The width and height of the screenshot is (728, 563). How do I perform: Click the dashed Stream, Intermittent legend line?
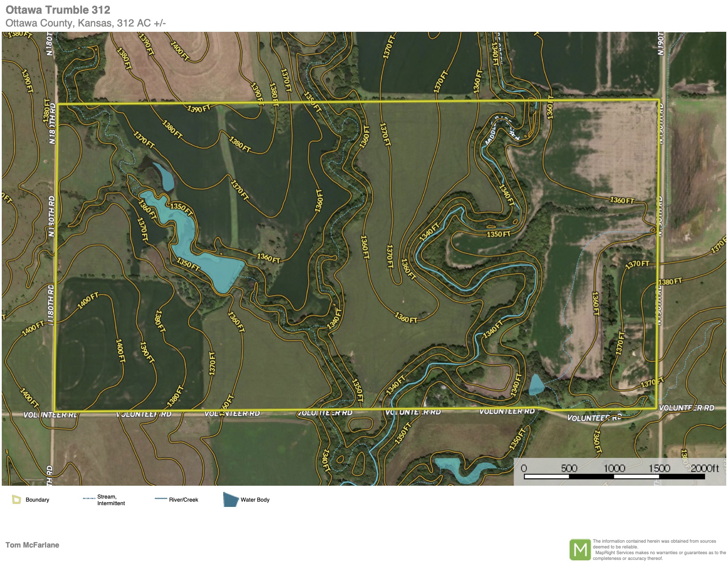89,499
